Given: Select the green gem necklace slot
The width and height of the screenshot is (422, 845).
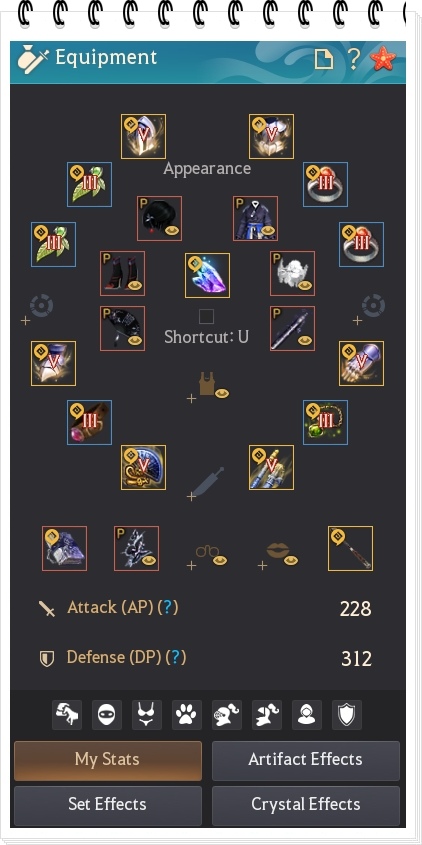Looking at the screenshot, I should [x=326, y=422].
